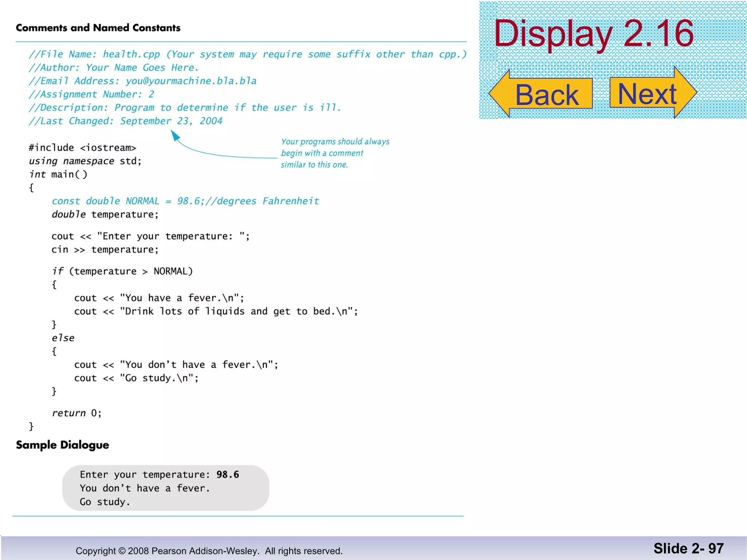Click the cin >> temperature; line
Screen dimensions: 747x560
click(105, 250)
